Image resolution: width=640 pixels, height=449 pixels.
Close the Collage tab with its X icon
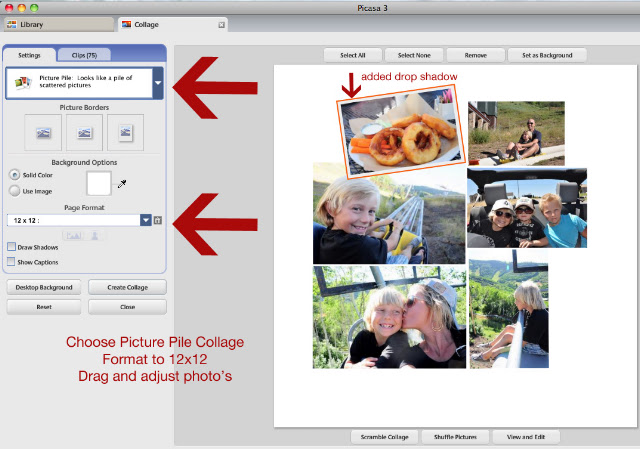(x=221, y=25)
